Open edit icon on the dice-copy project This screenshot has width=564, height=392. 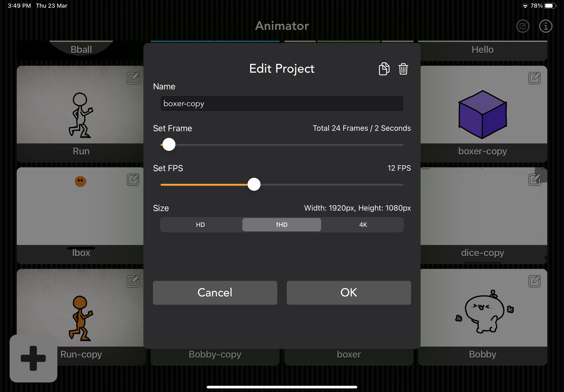pos(535,180)
